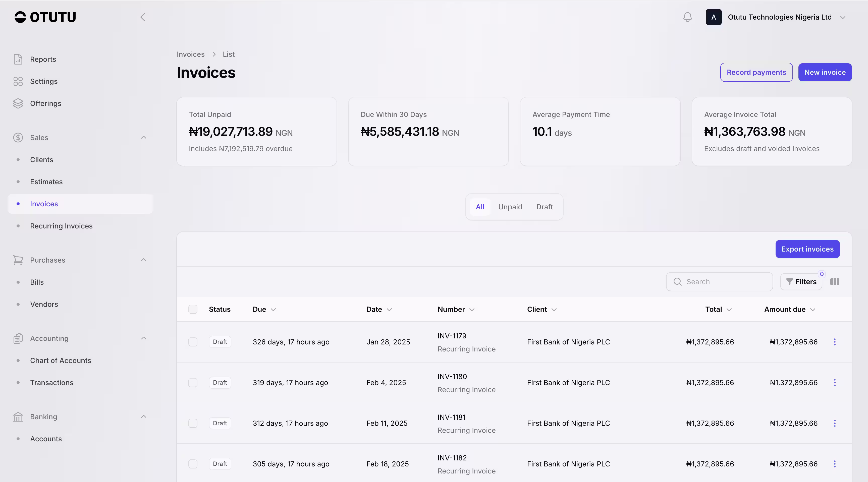Click the Reports icon in the sidebar
868x482 pixels.
coord(18,59)
